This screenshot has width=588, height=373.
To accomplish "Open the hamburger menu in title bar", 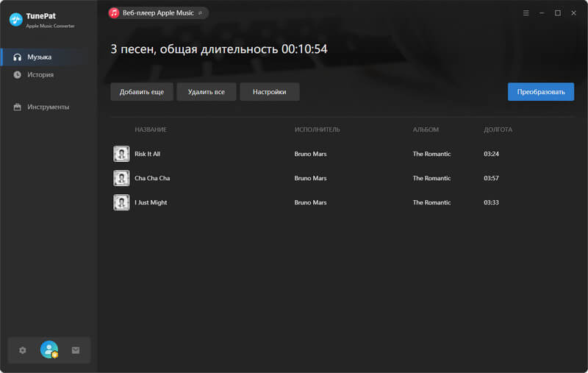I will click(x=526, y=13).
